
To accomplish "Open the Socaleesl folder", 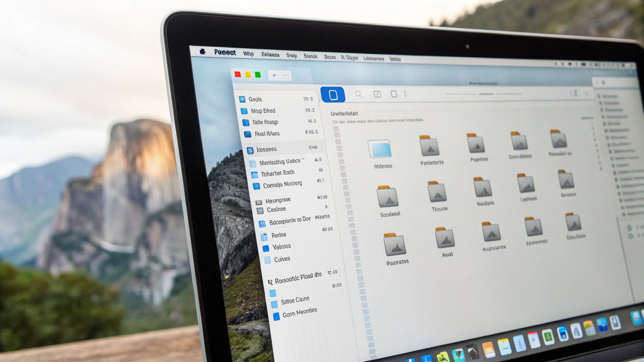I will [387, 197].
